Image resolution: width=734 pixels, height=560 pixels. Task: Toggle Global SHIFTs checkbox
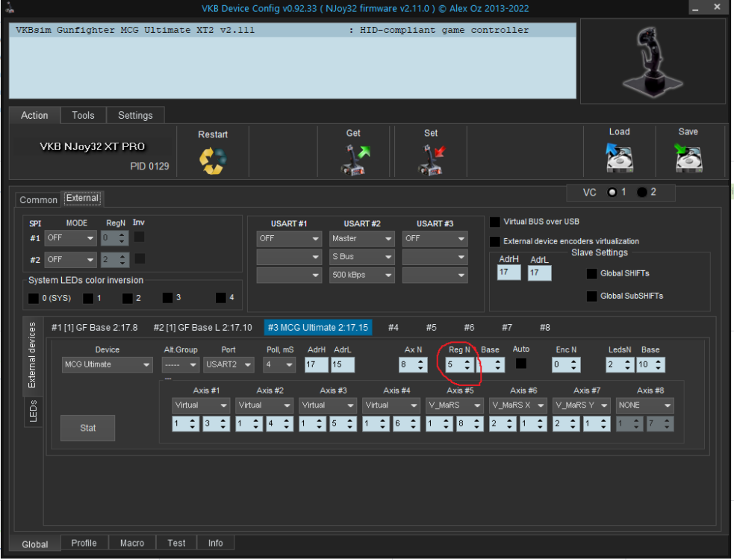coord(591,274)
